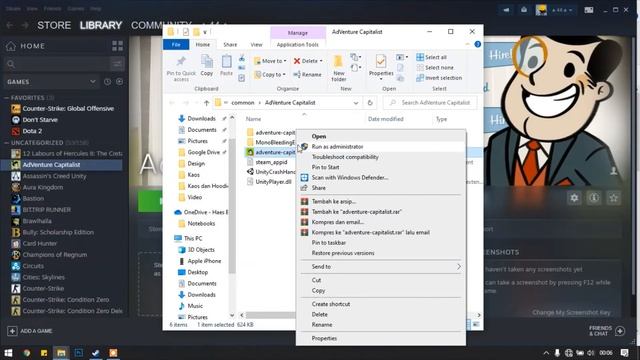The height and width of the screenshot is (360, 640).
Task: Open game settings gear icon in Steam
Action: [574, 198]
